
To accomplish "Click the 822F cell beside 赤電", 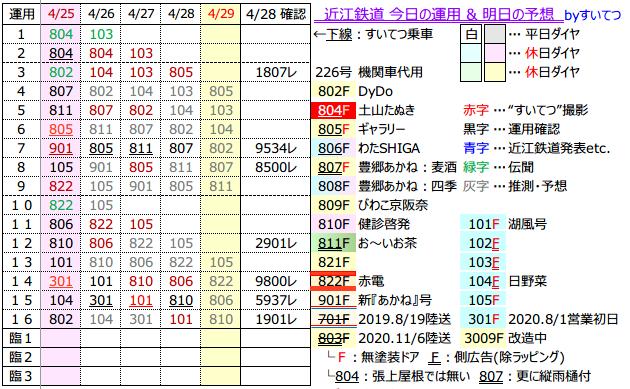I will 333,281.
